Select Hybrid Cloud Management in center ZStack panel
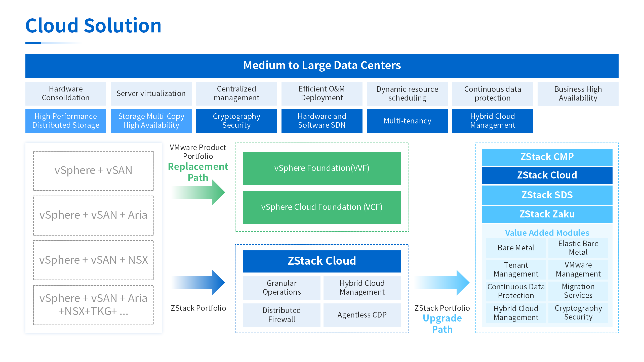 362,288
